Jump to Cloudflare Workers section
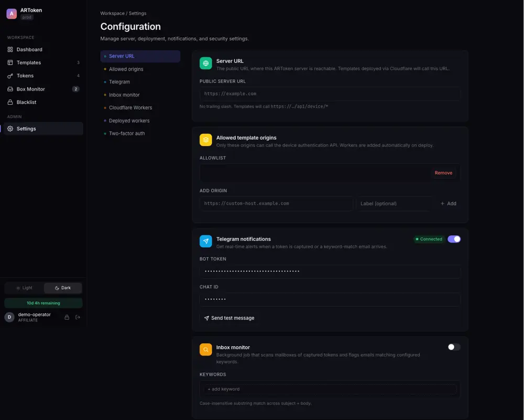This screenshot has height=420, width=524. pyautogui.click(x=140, y=107)
